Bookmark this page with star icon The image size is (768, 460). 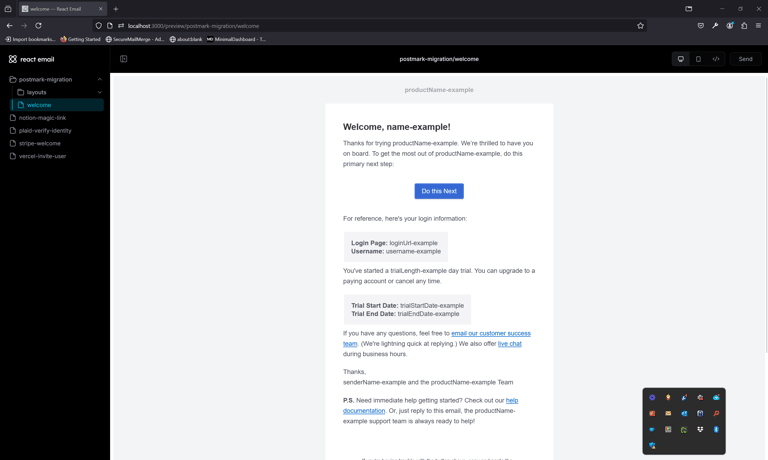tap(640, 26)
